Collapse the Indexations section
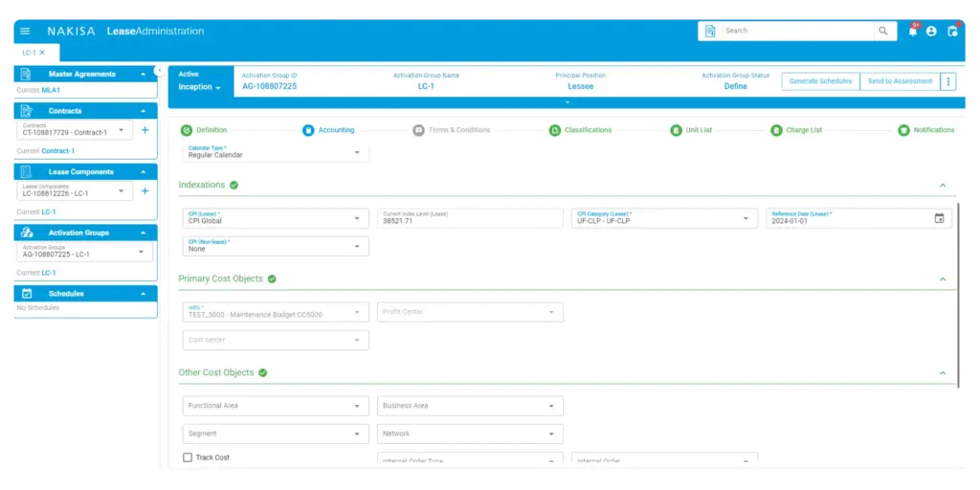The height and width of the screenshot is (490, 980). click(x=942, y=186)
